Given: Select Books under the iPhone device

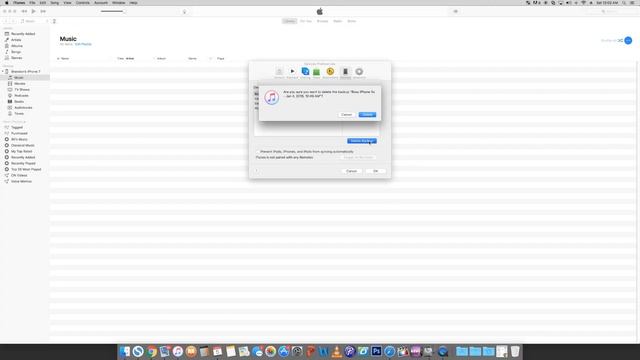Looking at the screenshot, I should [19, 102].
